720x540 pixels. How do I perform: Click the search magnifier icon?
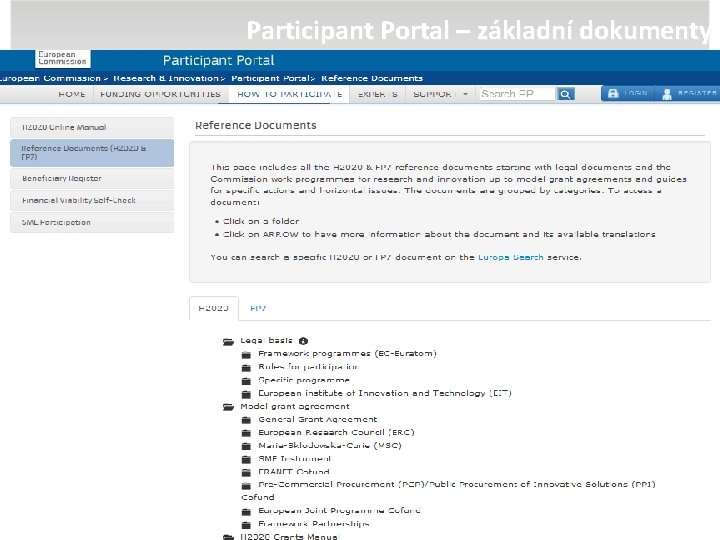coord(565,94)
